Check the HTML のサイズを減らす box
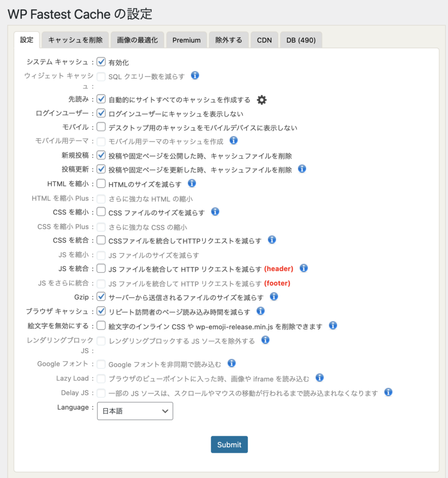This screenshot has height=478, width=448. [x=101, y=183]
